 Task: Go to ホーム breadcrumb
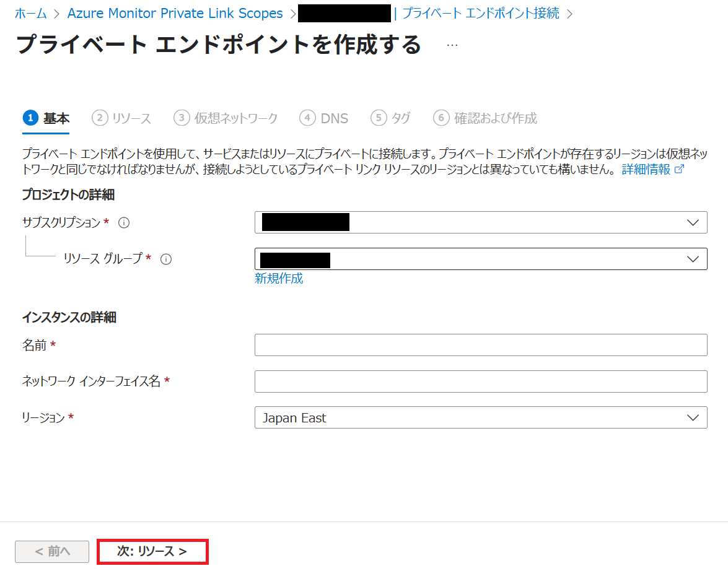tap(30, 14)
